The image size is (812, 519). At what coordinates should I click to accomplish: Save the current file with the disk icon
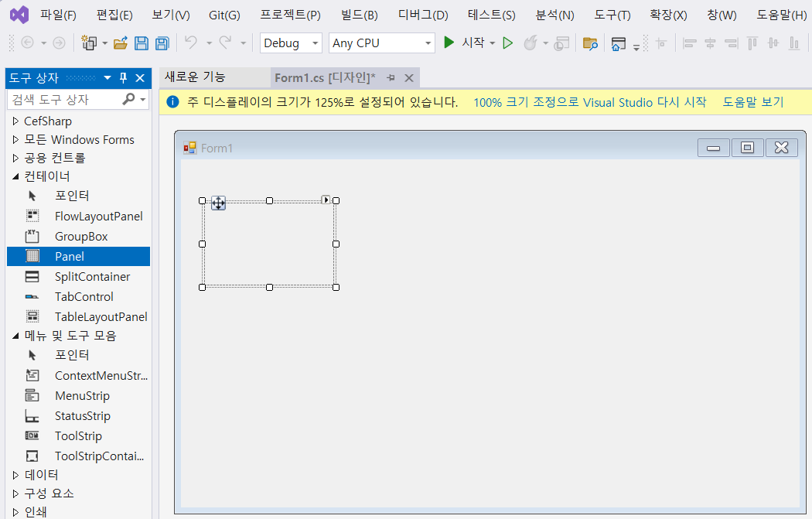coord(142,43)
